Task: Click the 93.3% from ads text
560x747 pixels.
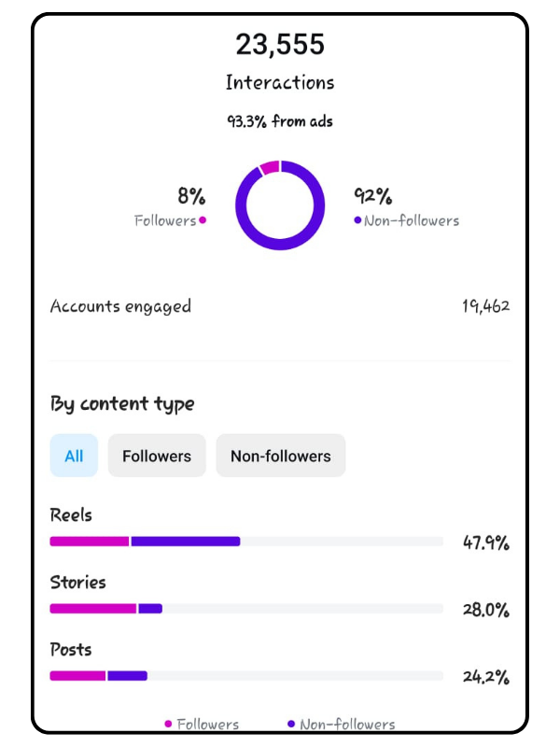Action: (x=280, y=121)
